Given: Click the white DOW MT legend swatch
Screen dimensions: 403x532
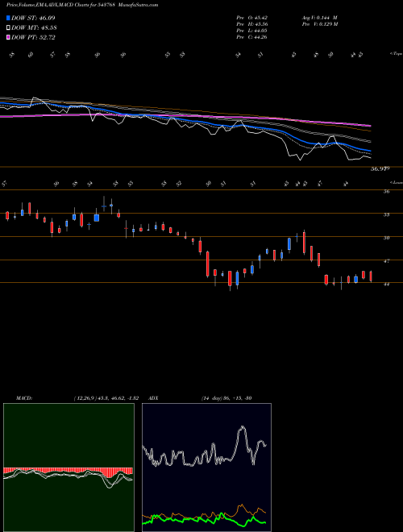Looking at the screenshot, I should click(x=8, y=28).
